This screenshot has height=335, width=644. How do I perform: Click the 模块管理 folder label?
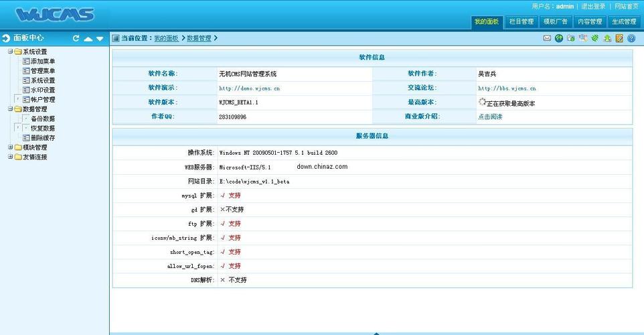click(35, 147)
